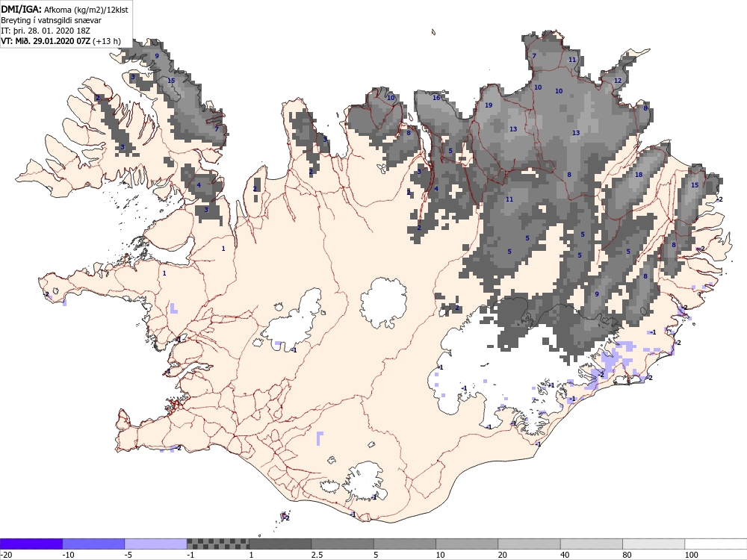
Task: Click the light gray 20 to 40 legend swatch
Action: point(530,544)
